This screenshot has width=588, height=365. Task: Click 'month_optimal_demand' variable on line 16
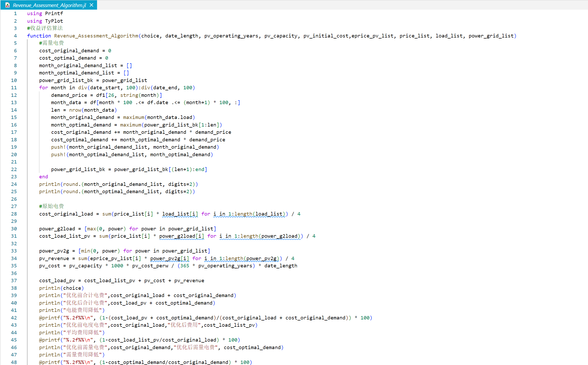pos(81,125)
